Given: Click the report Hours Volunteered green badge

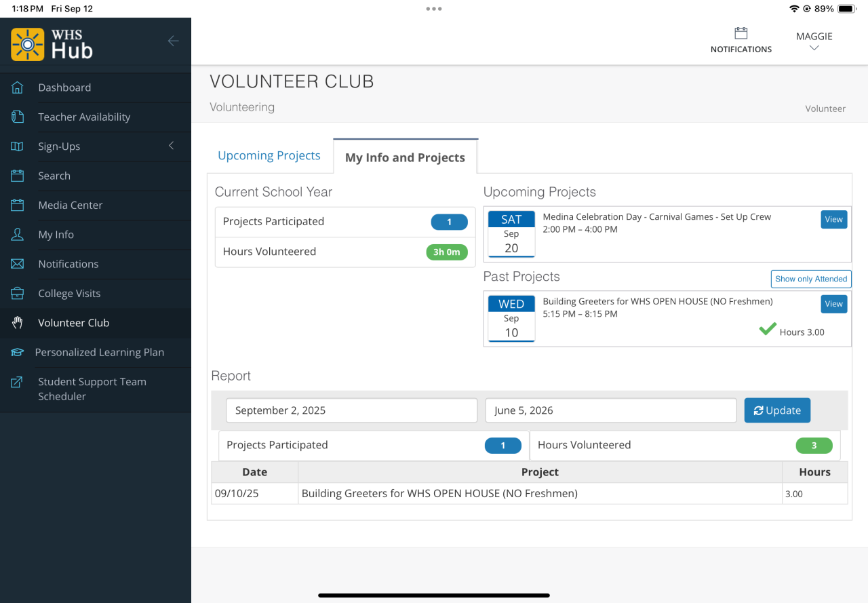Looking at the screenshot, I should tap(814, 446).
